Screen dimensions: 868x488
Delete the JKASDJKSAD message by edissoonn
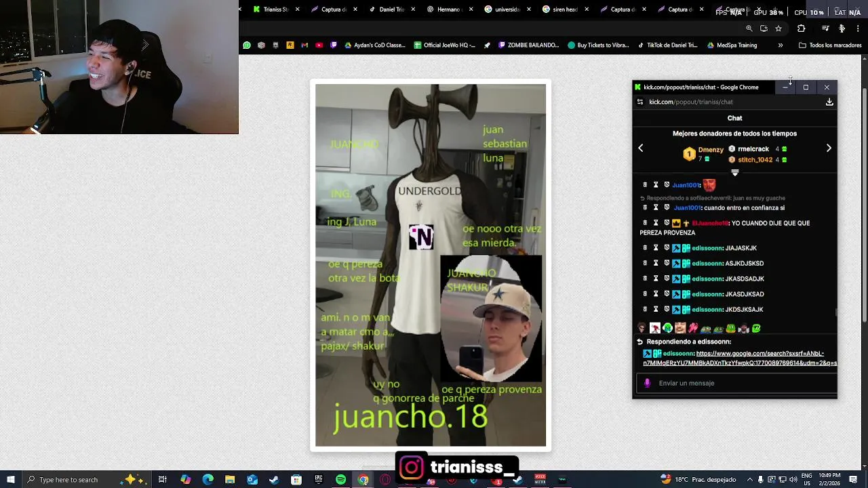click(645, 294)
